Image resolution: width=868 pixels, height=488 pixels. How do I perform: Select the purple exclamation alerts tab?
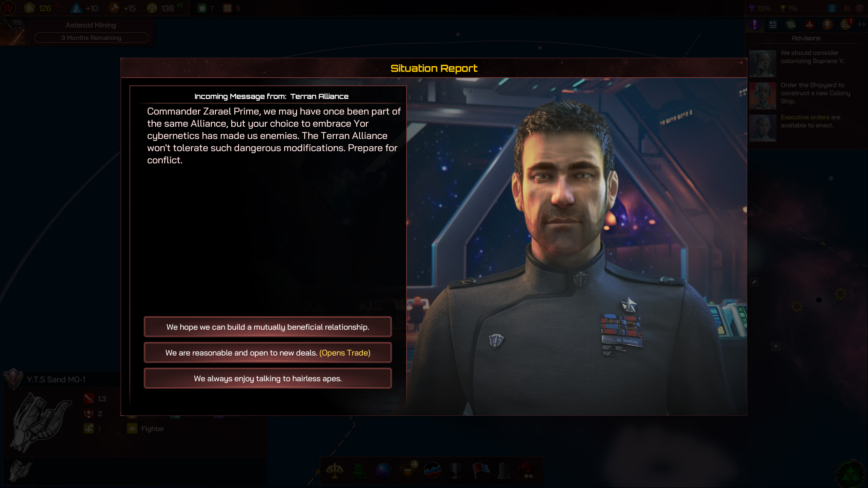(754, 24)
